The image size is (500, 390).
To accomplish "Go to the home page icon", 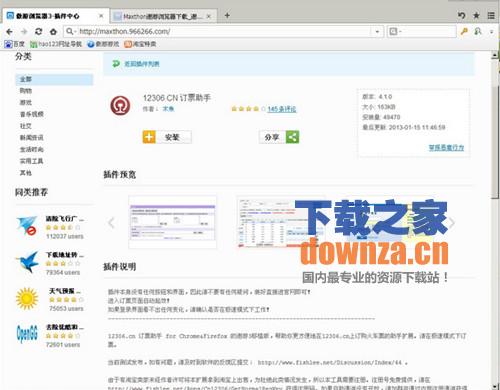I will point(53,32).
